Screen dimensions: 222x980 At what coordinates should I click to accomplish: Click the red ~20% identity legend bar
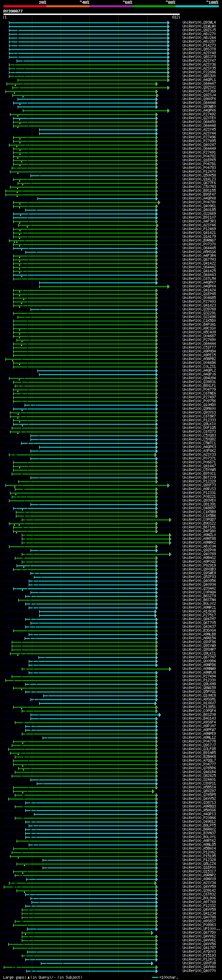pos(25,6)
